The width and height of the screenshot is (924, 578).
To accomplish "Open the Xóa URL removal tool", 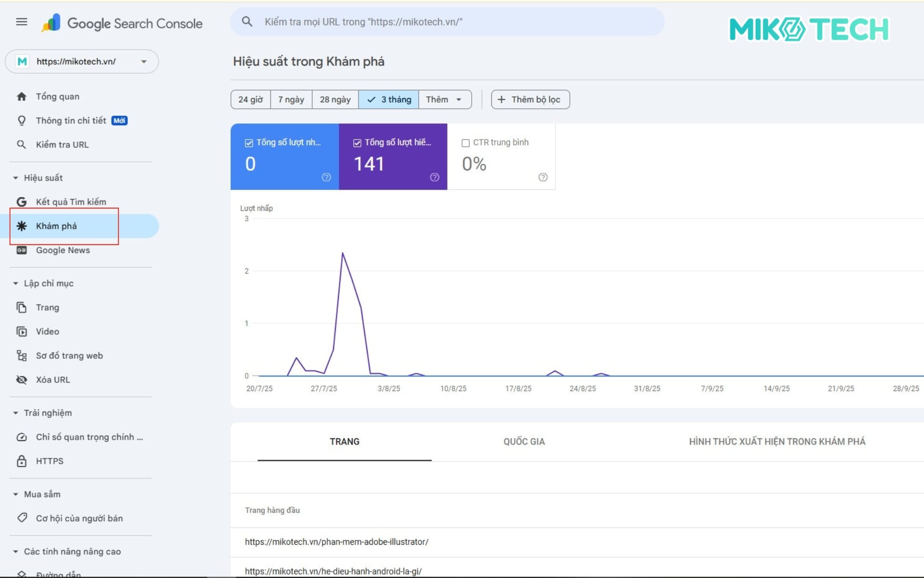I will point(53,380).
